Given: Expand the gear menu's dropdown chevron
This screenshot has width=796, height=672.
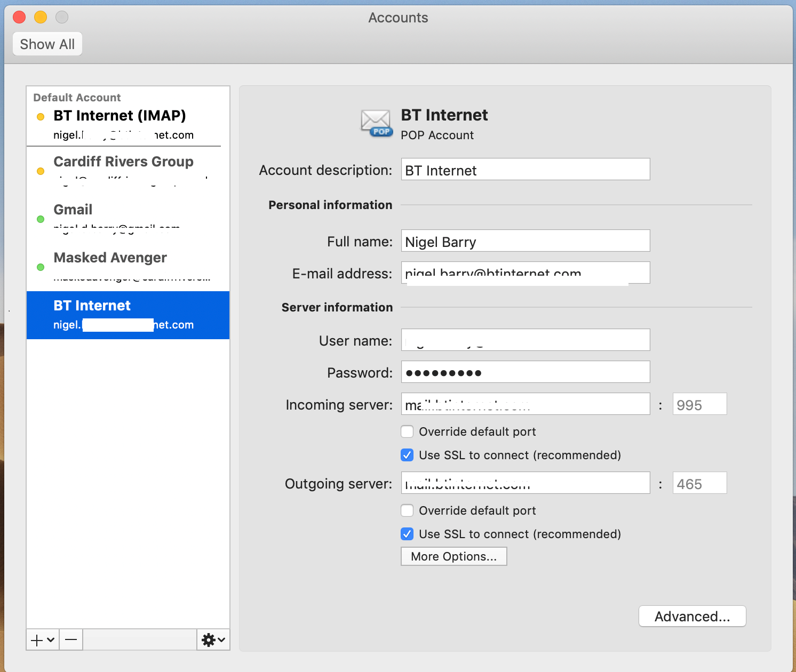Looking at the screenshot, I should 221,639.
